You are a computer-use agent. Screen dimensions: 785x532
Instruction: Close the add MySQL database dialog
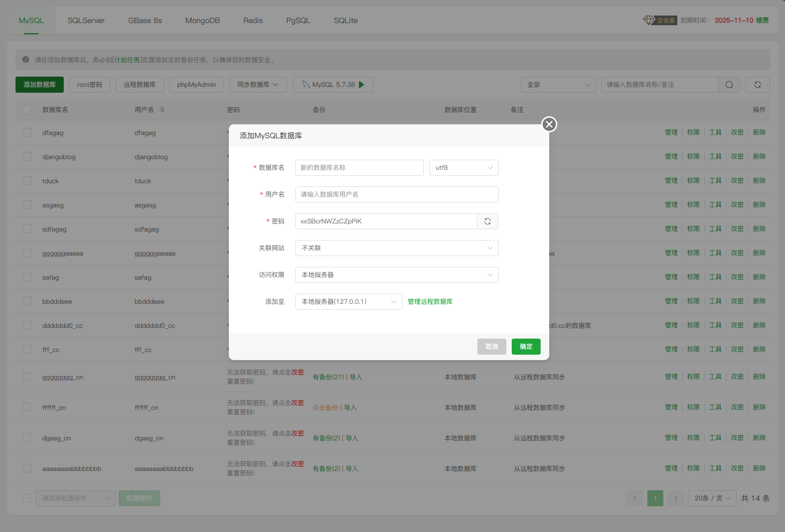(x=549, y=124)
